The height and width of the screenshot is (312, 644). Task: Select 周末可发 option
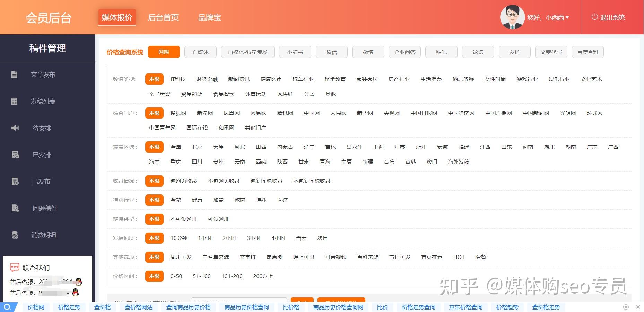[x=181, y=257]
